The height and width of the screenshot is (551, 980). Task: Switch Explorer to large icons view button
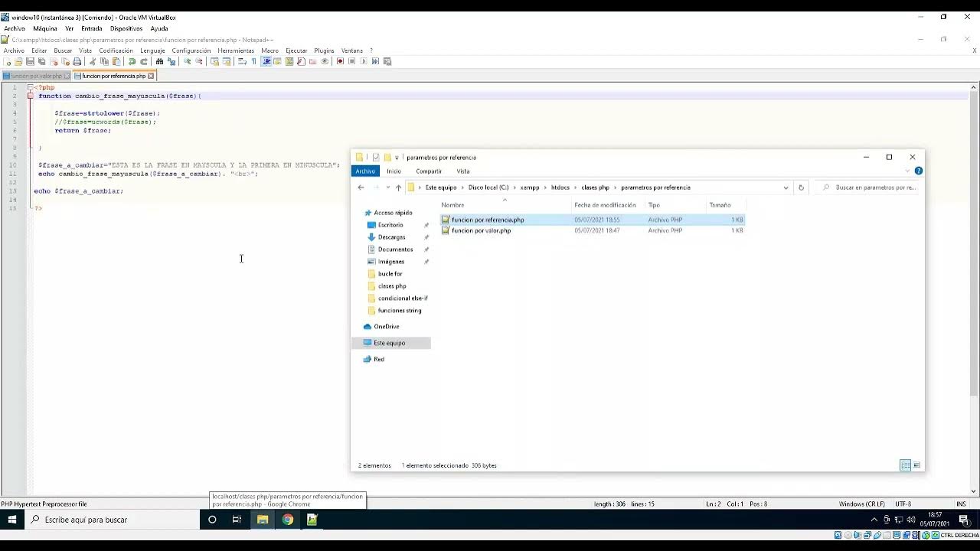pyautogui.click(x=916, y=465)
